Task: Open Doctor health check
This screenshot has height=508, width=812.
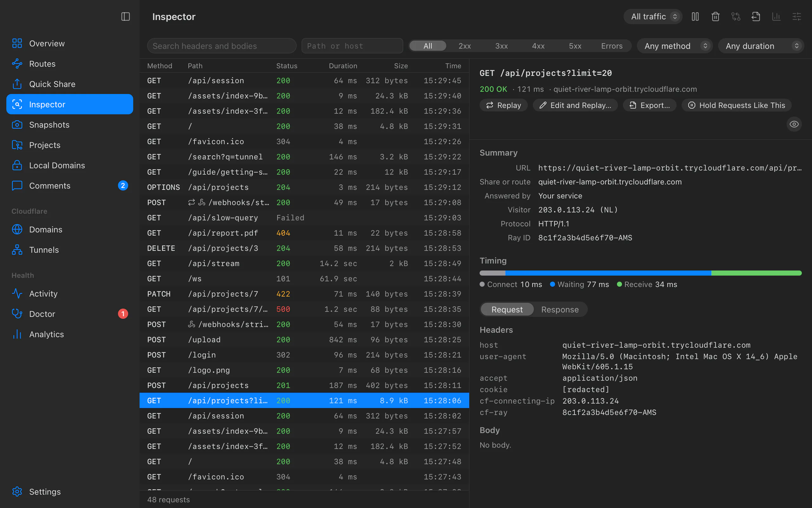Action: coord(70,314)
